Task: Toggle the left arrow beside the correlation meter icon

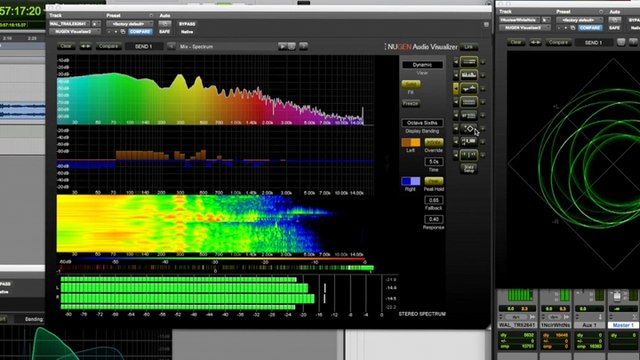Action: point(456,142)
